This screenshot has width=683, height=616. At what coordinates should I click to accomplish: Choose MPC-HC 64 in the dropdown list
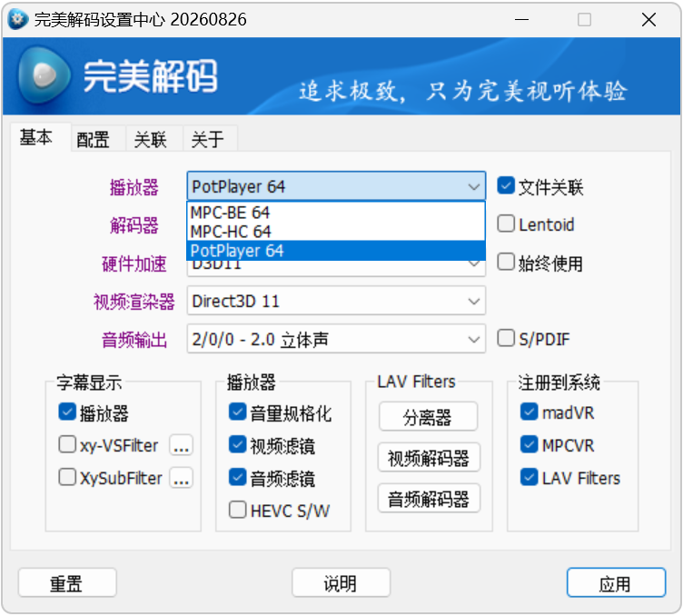[x=336, y=232]
